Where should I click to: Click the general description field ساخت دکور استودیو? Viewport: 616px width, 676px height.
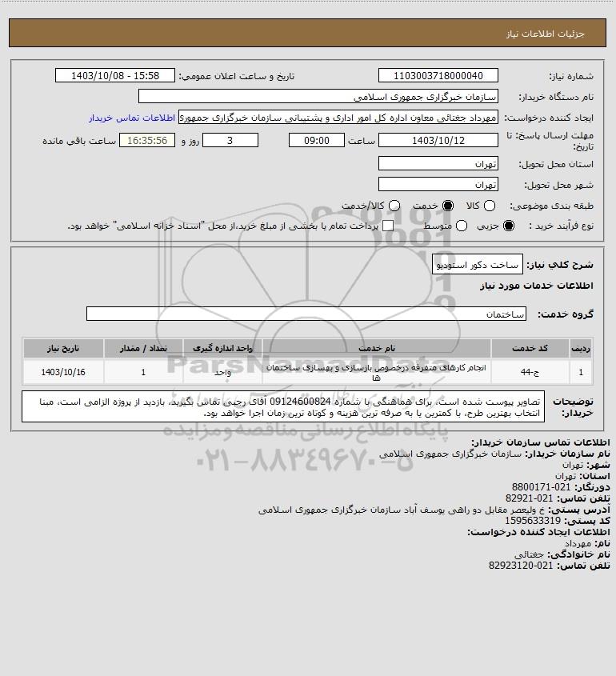pos(477,264)
